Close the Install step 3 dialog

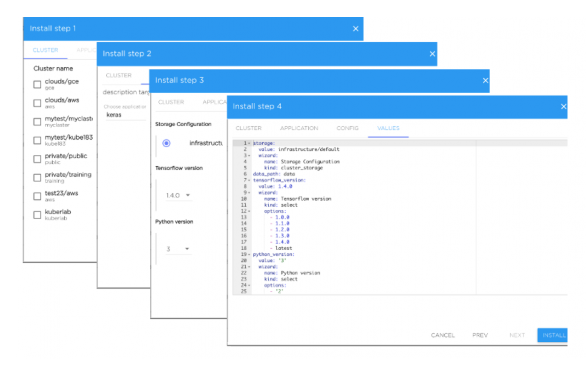(485, 81)
